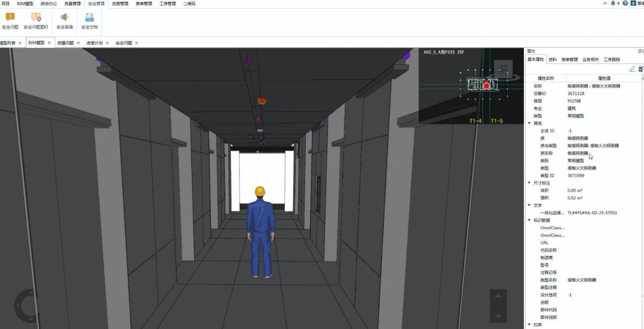This screenshot has width=644, height=329.
Task: Move camera up with the elevation arrow
Action: (x=498, y=296)
